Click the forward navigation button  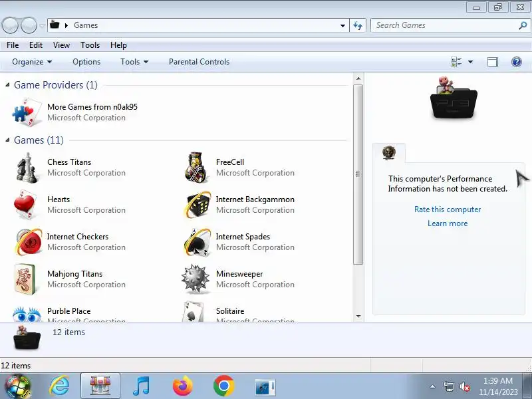(29, 25)
